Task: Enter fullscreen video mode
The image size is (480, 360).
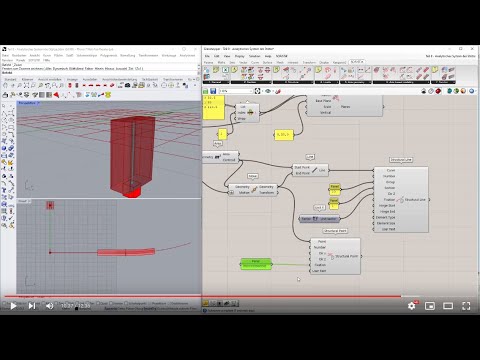Action: pos(466,306)
